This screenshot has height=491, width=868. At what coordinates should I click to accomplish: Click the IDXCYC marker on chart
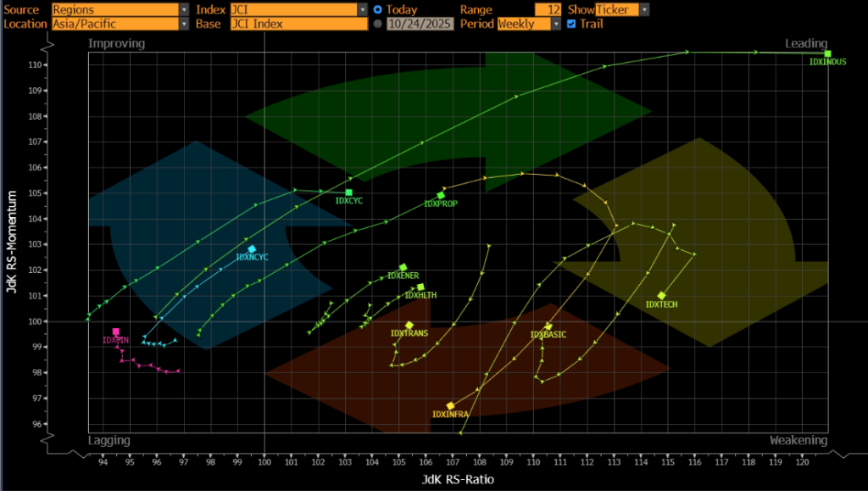(x=348, y=192)
